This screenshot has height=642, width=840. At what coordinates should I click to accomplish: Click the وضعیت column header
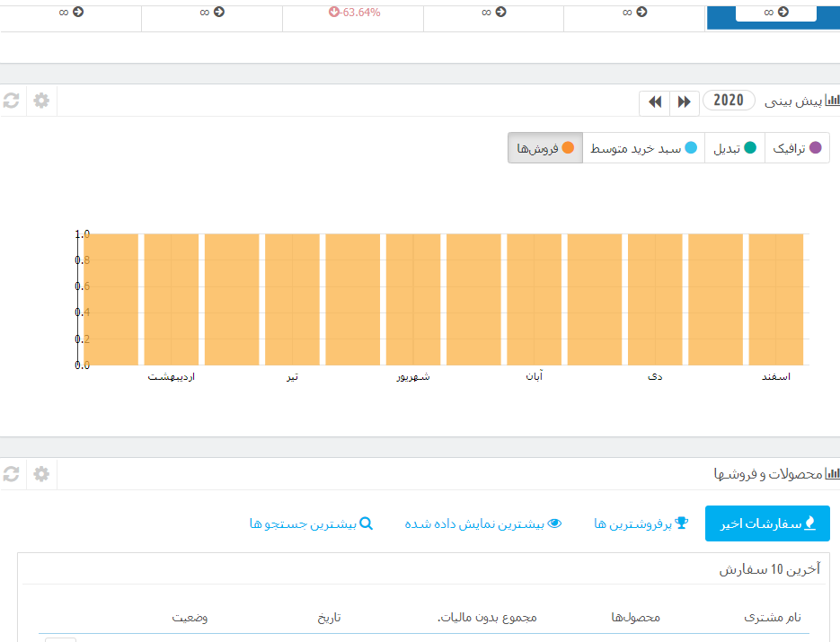(x=190, y=618)
